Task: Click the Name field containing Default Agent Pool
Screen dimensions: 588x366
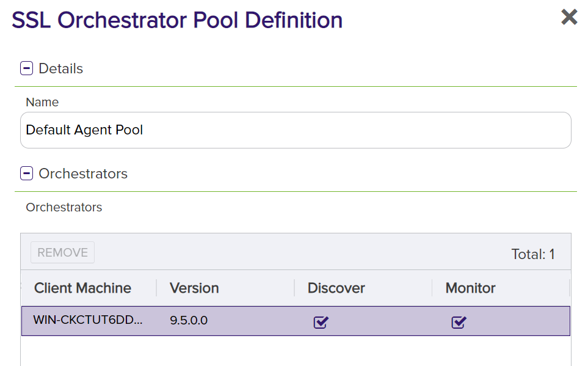Action: 296,130
